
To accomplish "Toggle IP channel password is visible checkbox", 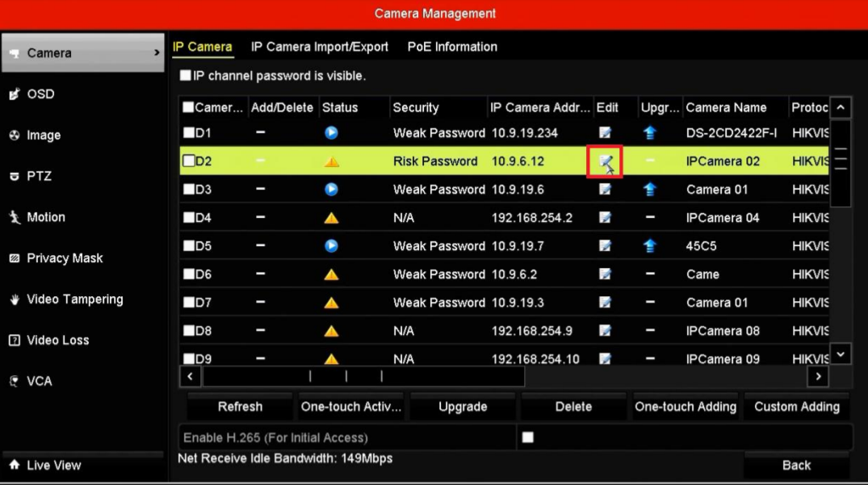I will (186, 75).
